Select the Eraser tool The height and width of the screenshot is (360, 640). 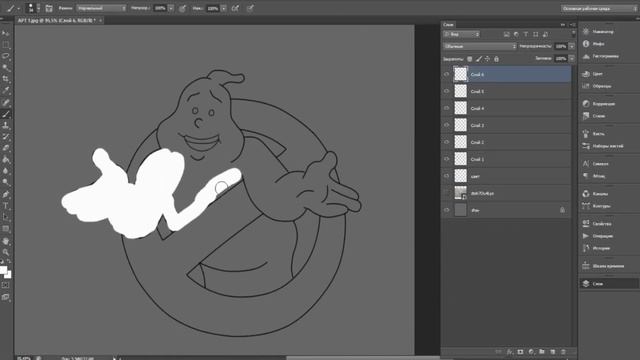(6, 148)
